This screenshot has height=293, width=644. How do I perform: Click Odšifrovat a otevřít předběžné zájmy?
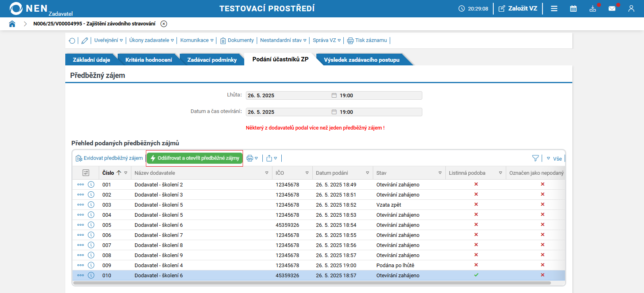(x=195, y=158)
